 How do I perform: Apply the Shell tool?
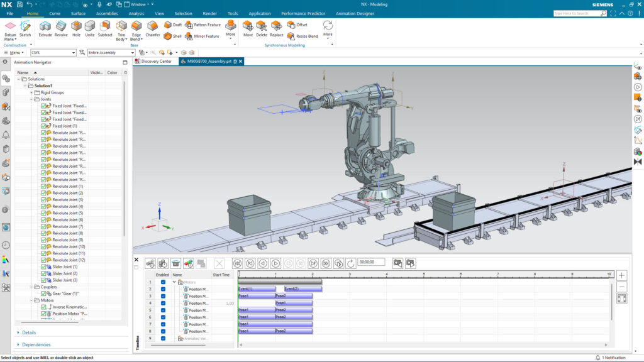[173, 36]
